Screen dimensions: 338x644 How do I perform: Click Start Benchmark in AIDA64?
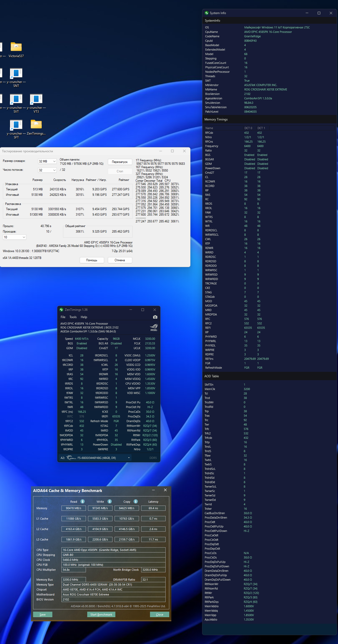click(x=101, y=615)
